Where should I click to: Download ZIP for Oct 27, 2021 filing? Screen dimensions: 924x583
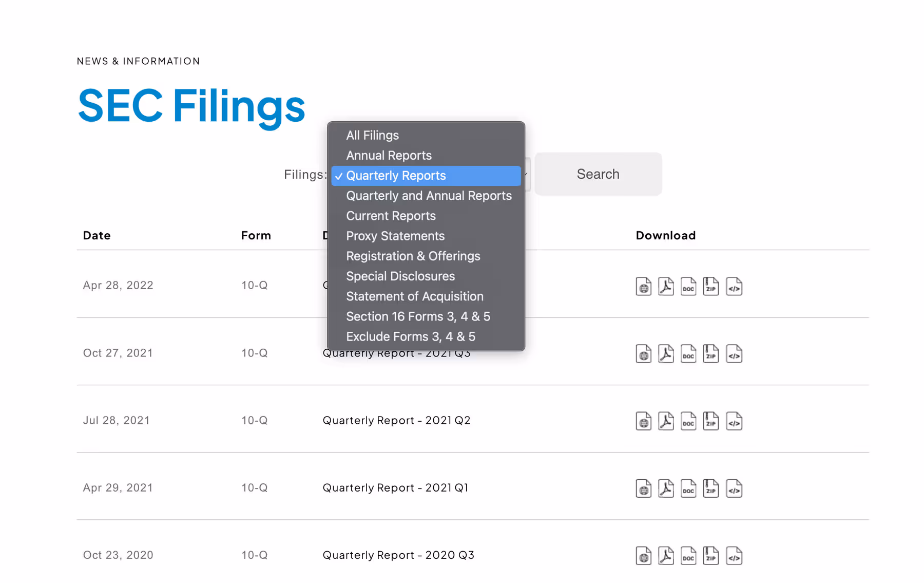point(711,353)
